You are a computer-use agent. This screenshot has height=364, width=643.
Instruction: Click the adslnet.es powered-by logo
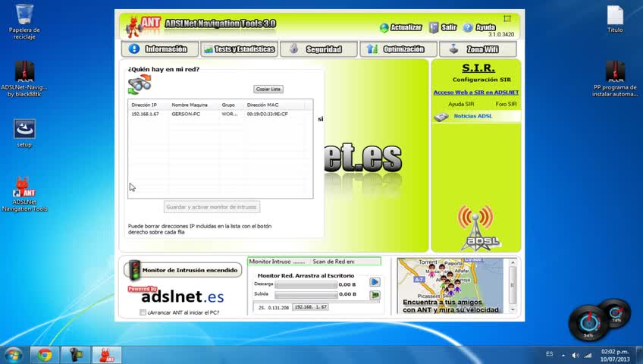177,295
